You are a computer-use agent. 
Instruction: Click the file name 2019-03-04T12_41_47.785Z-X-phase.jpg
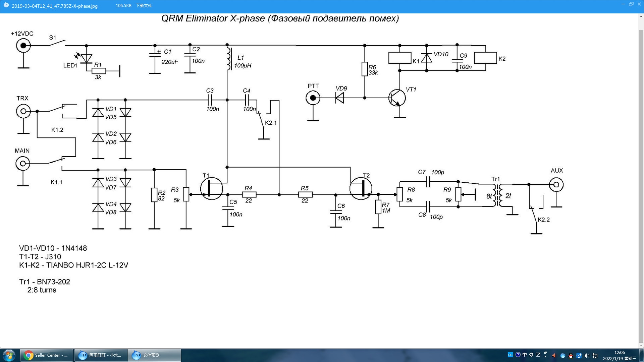(55, 6)
